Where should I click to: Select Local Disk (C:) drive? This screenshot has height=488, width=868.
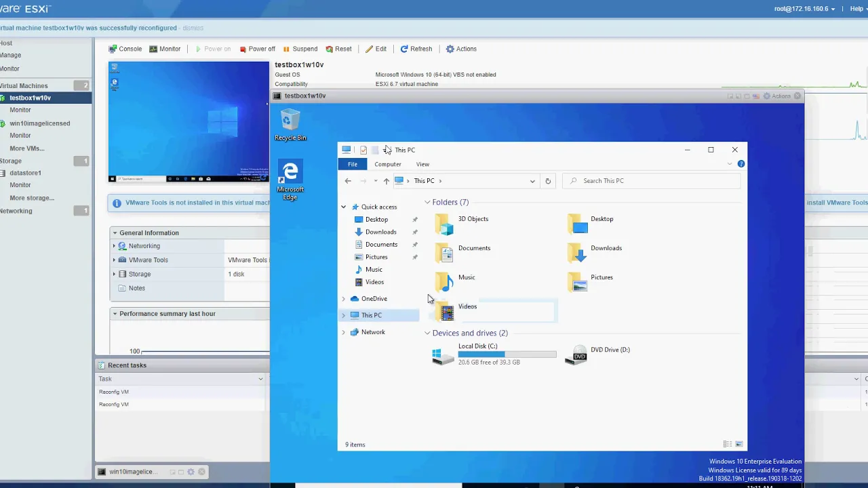pos(494,355)
